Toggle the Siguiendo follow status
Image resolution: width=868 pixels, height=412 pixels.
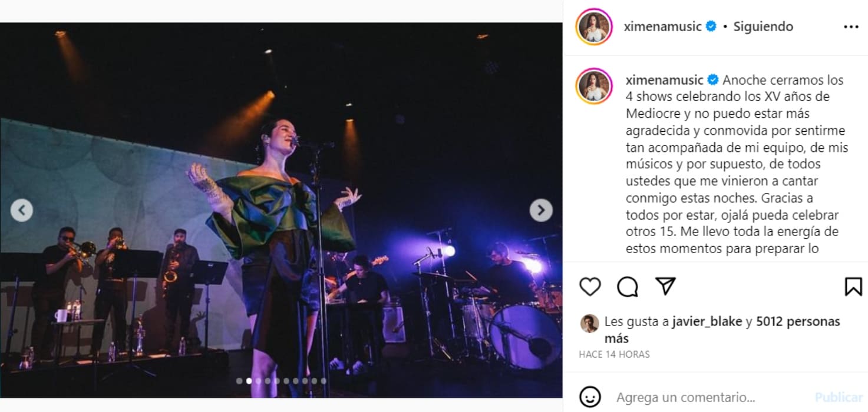[x=763, y=26]
